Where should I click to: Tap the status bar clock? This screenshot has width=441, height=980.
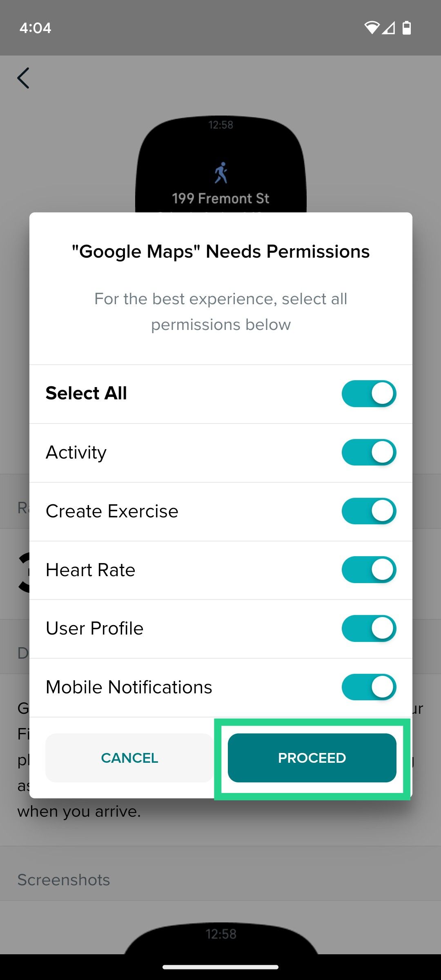coord(35,28)
